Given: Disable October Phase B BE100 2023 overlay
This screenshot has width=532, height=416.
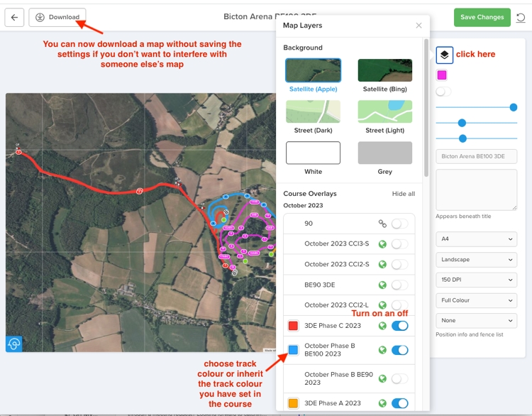Looking at the screenshot, I should [400, 350].
